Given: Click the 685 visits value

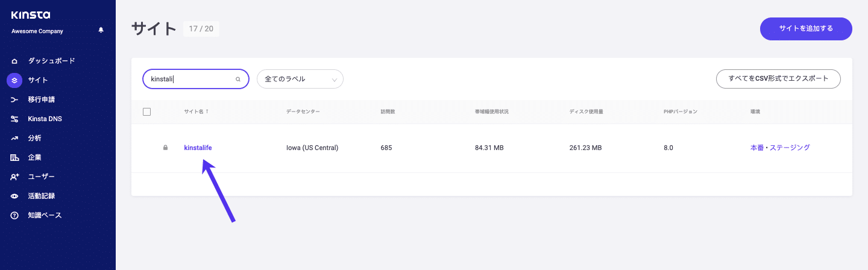Looking at the screenshot, I should click(x=386, y=148).
